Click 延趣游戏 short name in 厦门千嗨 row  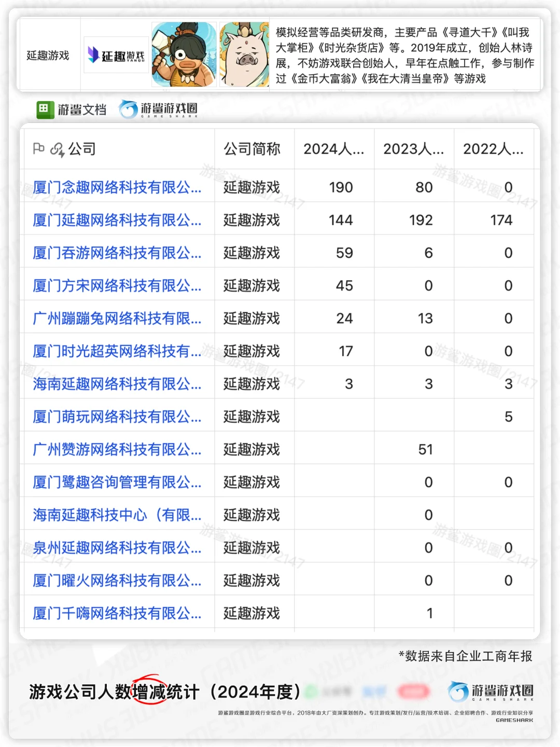click(252, 613)
